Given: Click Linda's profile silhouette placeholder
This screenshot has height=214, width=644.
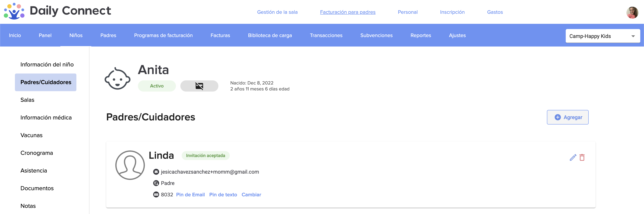Looking at the screenshot, I should tap(130, 165).
